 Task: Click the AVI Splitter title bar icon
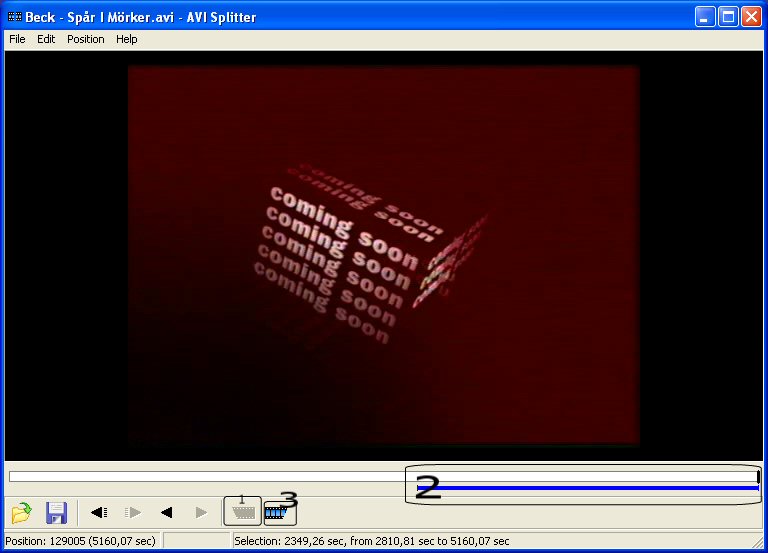tap(14, 16)
